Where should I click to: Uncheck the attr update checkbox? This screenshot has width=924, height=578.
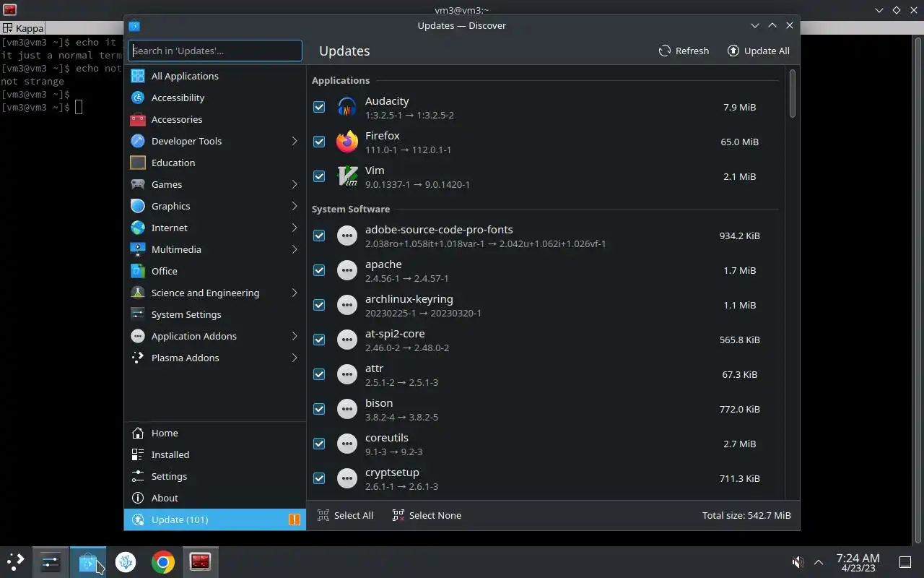coord(319,374)
